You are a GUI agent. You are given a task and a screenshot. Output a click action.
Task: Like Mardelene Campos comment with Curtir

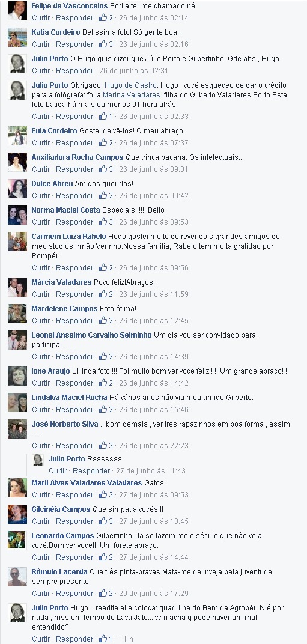(41, 320)
